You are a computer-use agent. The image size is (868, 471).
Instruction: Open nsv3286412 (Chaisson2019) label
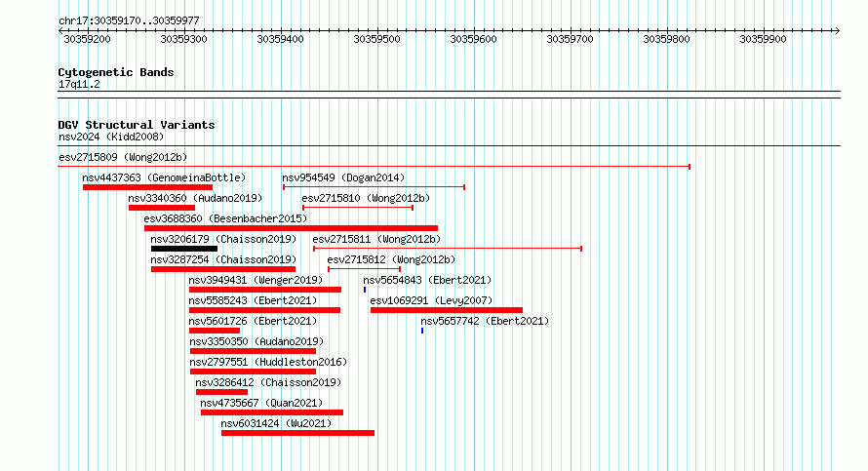(x=268, y=382)
